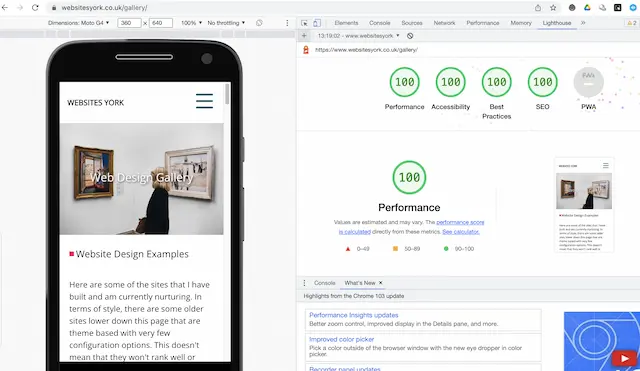Open Improved color picker link
The image size is (640, 371).
tap(341, 339)
